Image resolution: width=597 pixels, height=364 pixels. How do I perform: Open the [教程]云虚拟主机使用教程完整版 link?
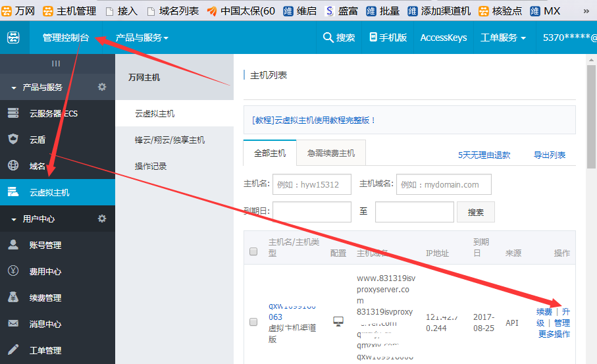[314, 120]
